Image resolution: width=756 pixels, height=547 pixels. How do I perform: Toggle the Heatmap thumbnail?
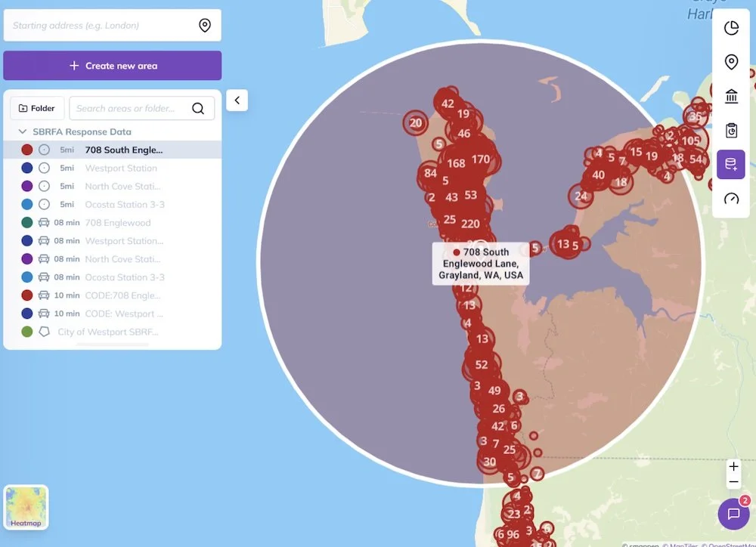coord(26,508)
